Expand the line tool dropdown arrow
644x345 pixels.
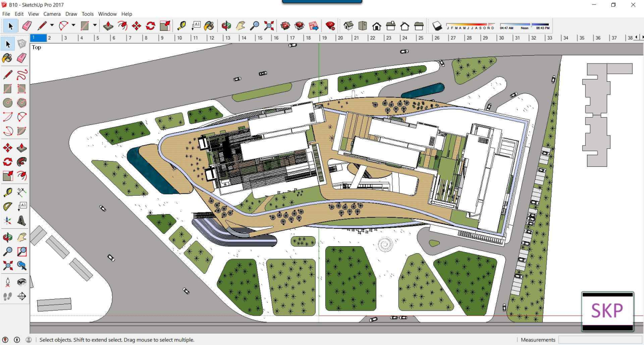pyautogui.click(x=52, y=26)
